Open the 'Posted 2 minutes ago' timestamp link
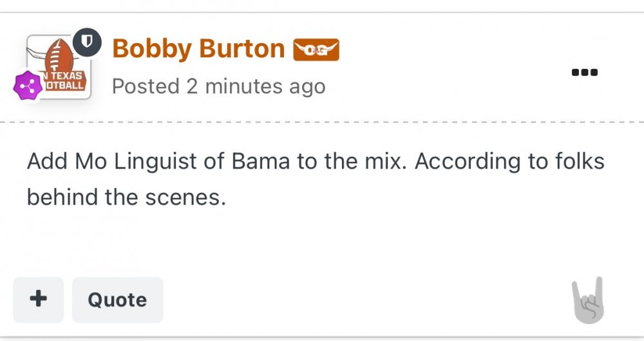Viewport: 644px width, 341px height. click(x=219, y=86)
